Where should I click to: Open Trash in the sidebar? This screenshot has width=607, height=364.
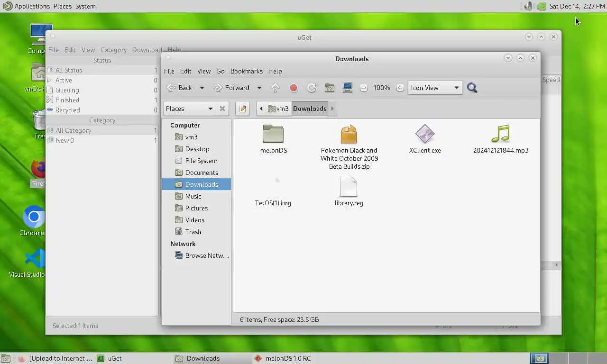pyautogui.click(x=196, y=232)
